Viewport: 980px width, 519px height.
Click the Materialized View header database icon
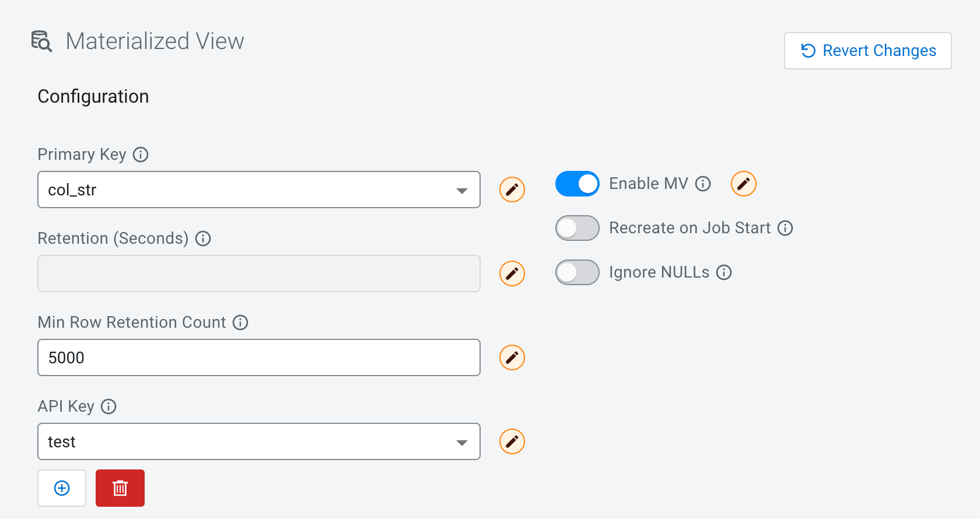pyautogui.click(x=40, y=41)
